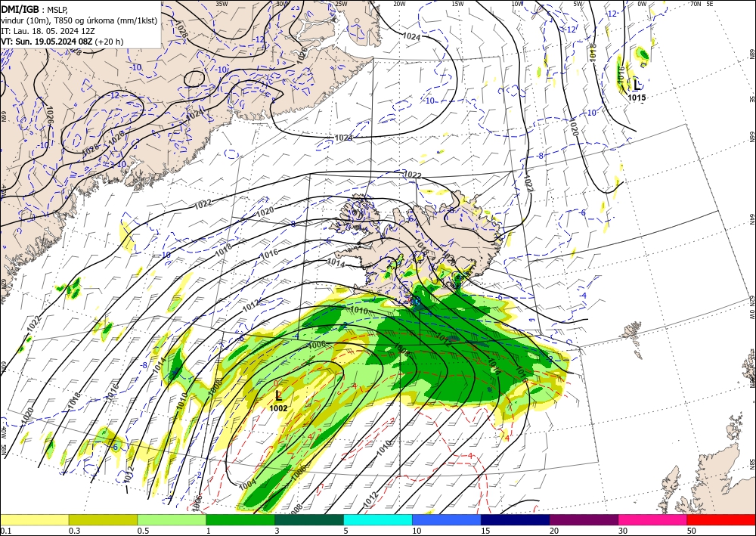Click the '50' value on the legend scale
The height and width of the screenshot is (536, 756).
(692, 530)
